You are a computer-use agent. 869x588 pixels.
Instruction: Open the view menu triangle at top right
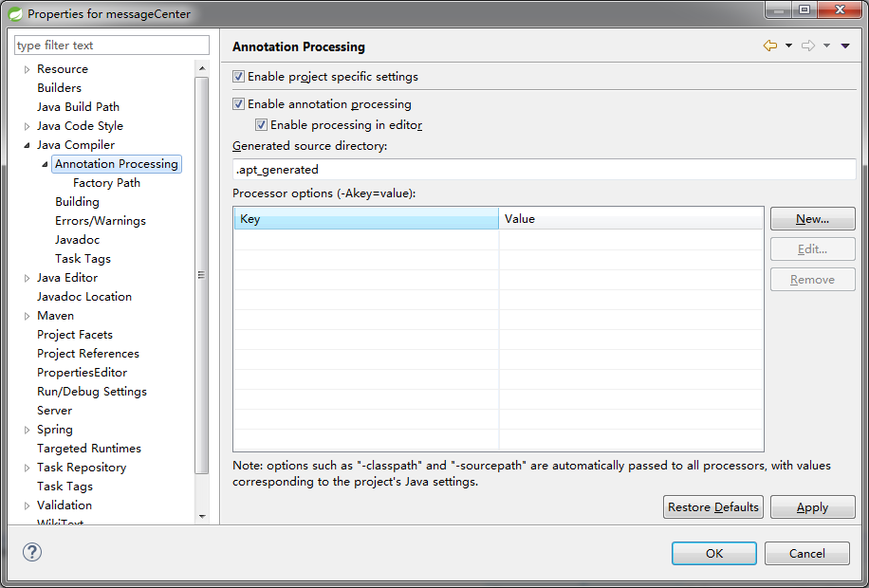(x=845, y=46)
